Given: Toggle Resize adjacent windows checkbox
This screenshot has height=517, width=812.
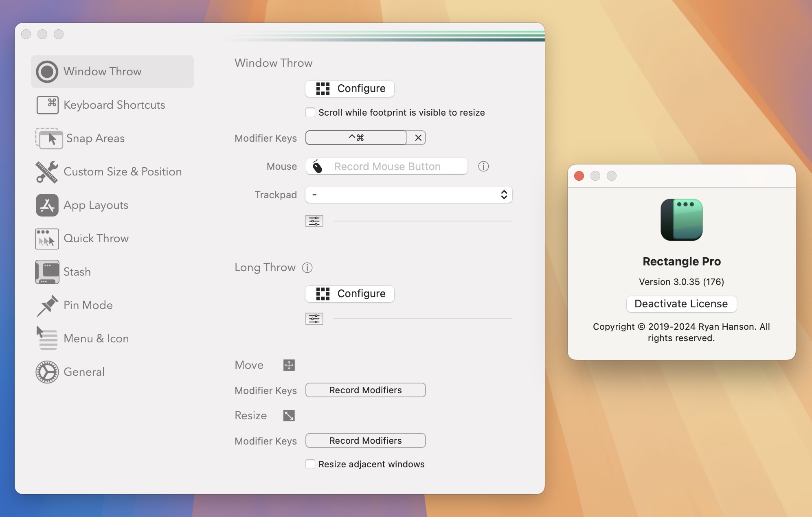Looking at the screenshot, I should (x=310, y=464).
